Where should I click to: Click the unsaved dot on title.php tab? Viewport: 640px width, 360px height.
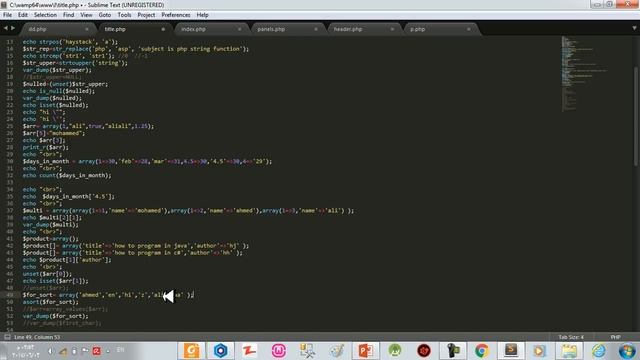(x=163, y=29)
